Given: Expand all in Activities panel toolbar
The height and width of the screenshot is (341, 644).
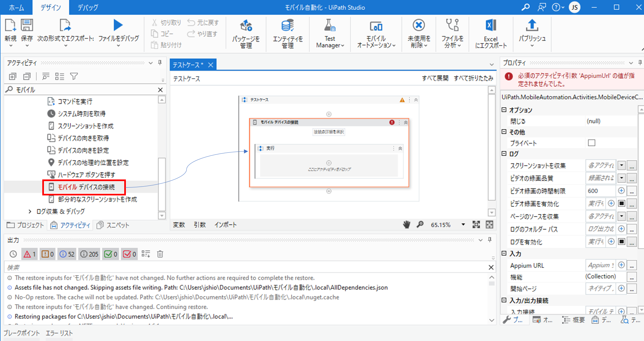Looking at the screenshot, I should click(x=13, y=77).
